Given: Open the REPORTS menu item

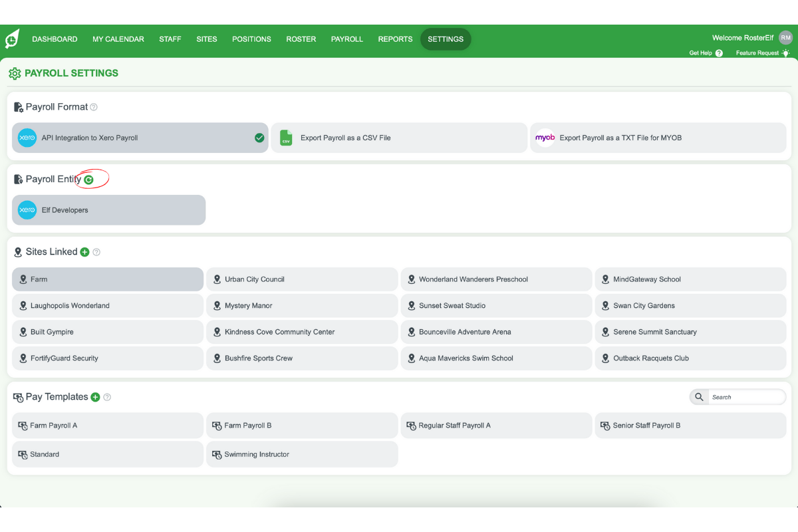Looking at the screenshot, I should (x=395, y=39).
